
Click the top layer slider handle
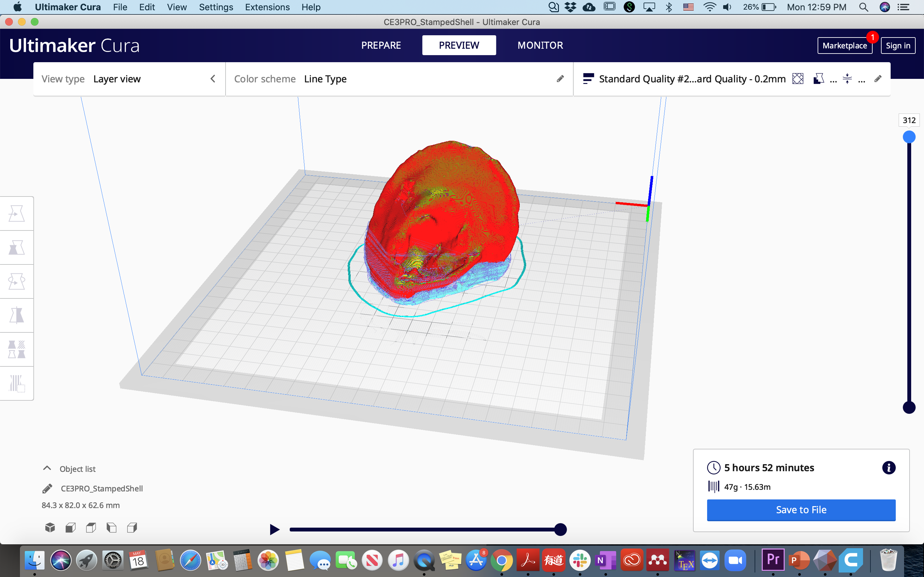click(909, 137)
